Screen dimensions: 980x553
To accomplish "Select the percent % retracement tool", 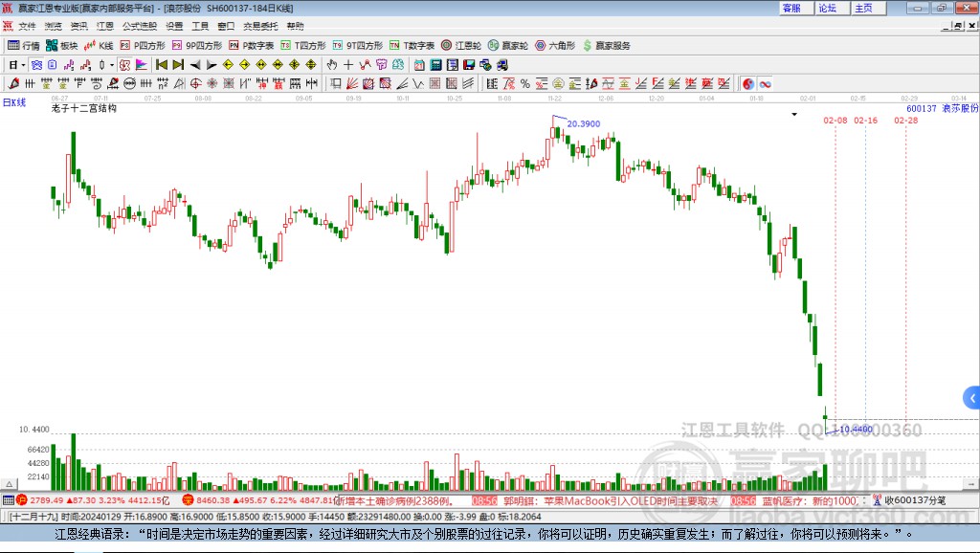I will pos(525,84).
